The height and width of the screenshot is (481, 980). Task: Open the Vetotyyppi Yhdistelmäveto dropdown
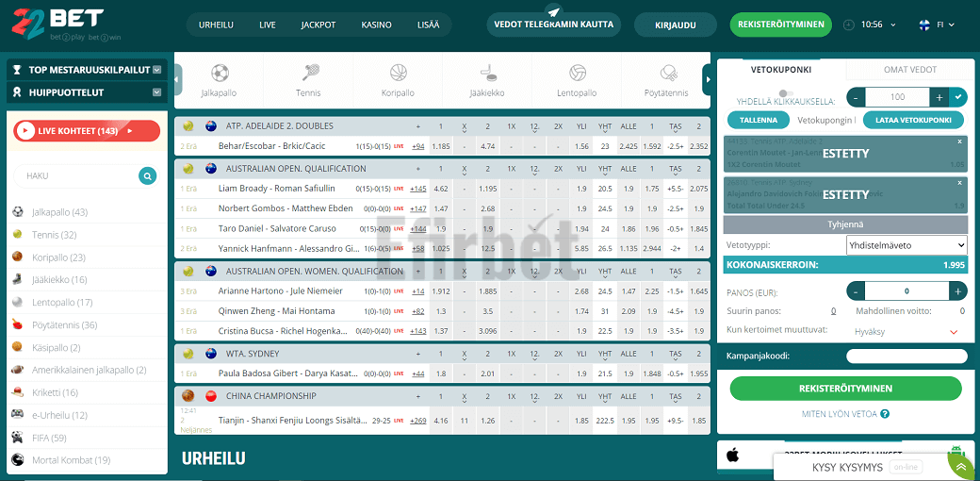[906, 245]
